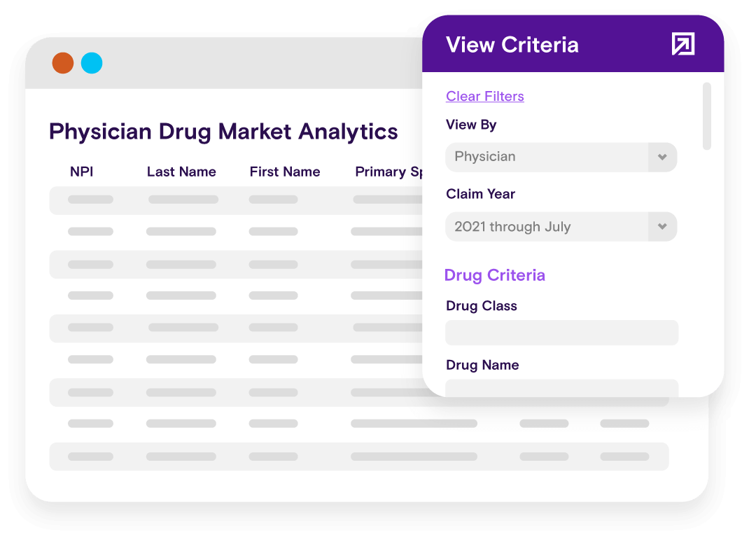
Task: Click the Clear Filters link
Action: pyautogui.click(x=484, y=96)
